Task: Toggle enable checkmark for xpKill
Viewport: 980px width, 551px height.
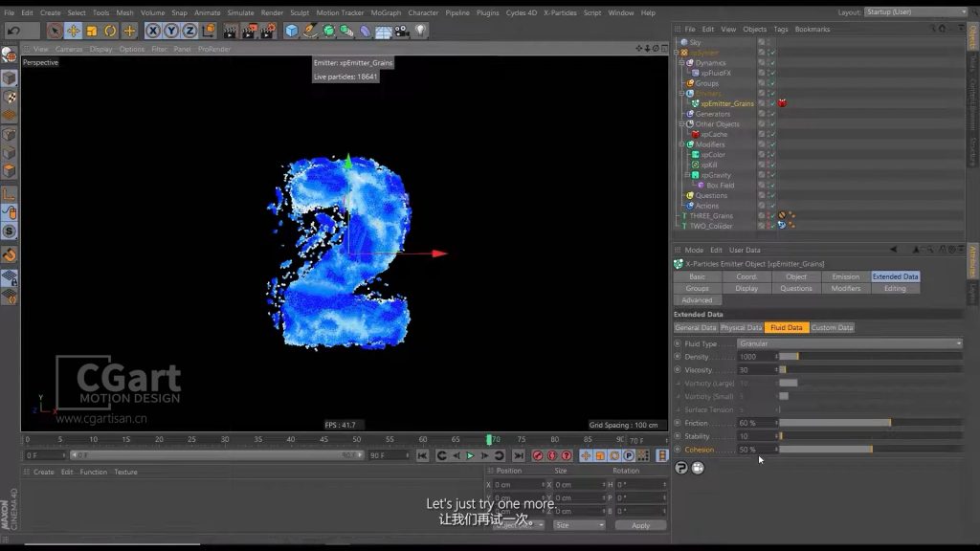Action: [x=772, y=165]
